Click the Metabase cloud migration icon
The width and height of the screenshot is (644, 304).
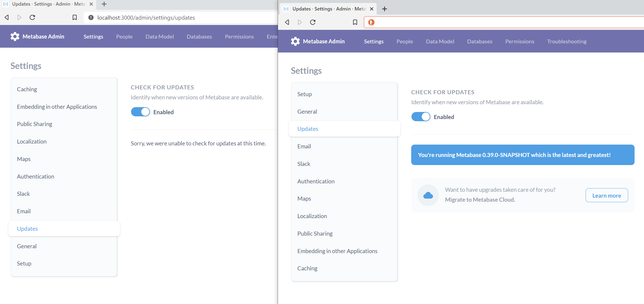[428, 195]
